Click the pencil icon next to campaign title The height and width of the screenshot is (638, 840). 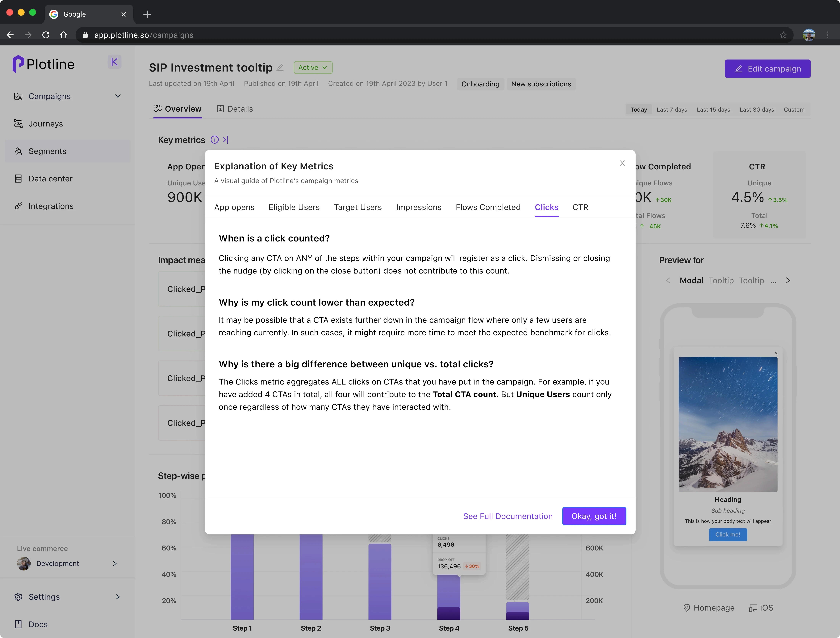click(x=280, y=68)
